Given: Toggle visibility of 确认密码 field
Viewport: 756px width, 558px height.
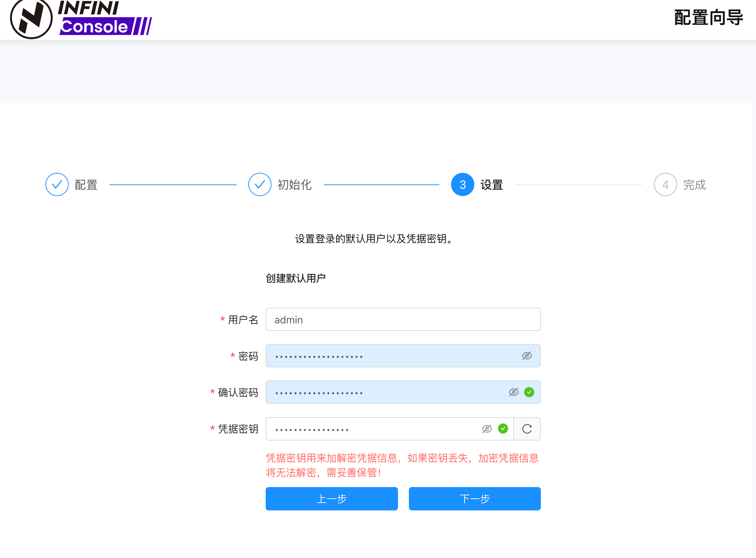Looking at the screenshot, I should pyautogui.click(x=514, y=392).
